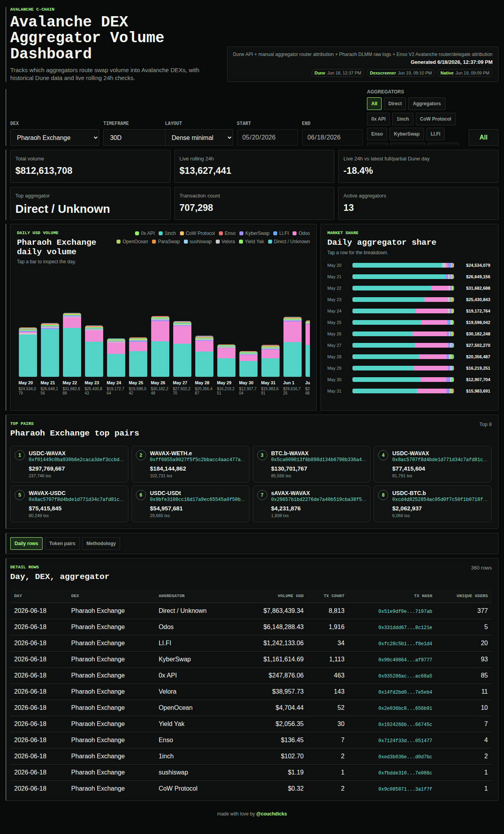This screenshot has height=834, width=504.
Task: Toggle the CoW Protocol filter chip
Action: (435, 119)
